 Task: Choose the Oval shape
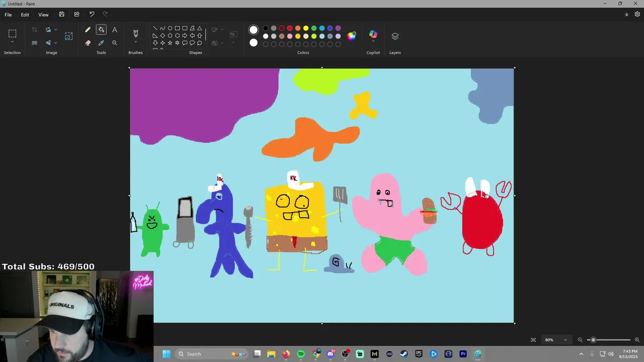[x=170, y=28]
